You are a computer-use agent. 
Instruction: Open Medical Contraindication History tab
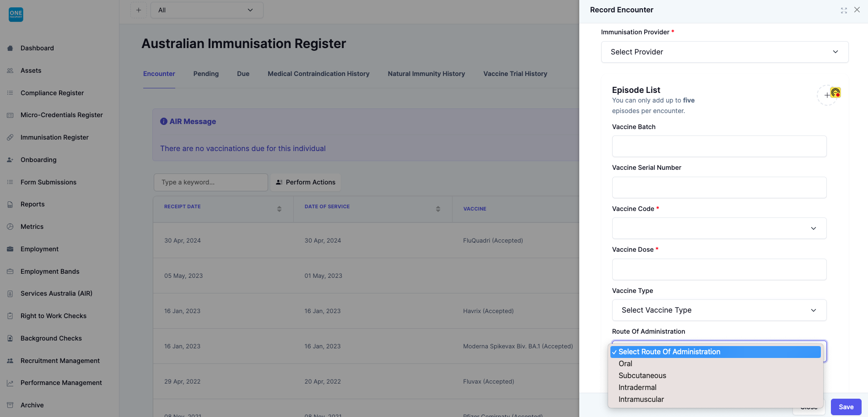318,74
